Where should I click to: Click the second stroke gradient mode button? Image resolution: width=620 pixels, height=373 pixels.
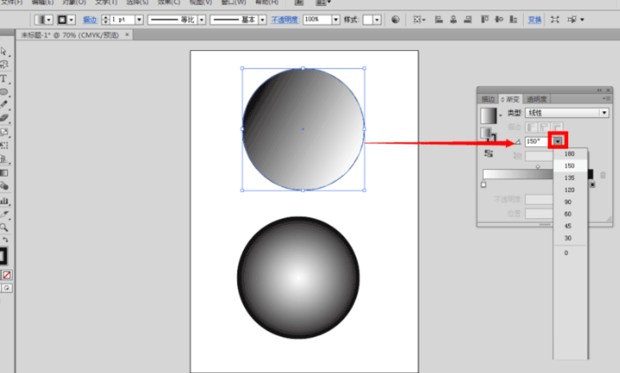coord(544,127)
